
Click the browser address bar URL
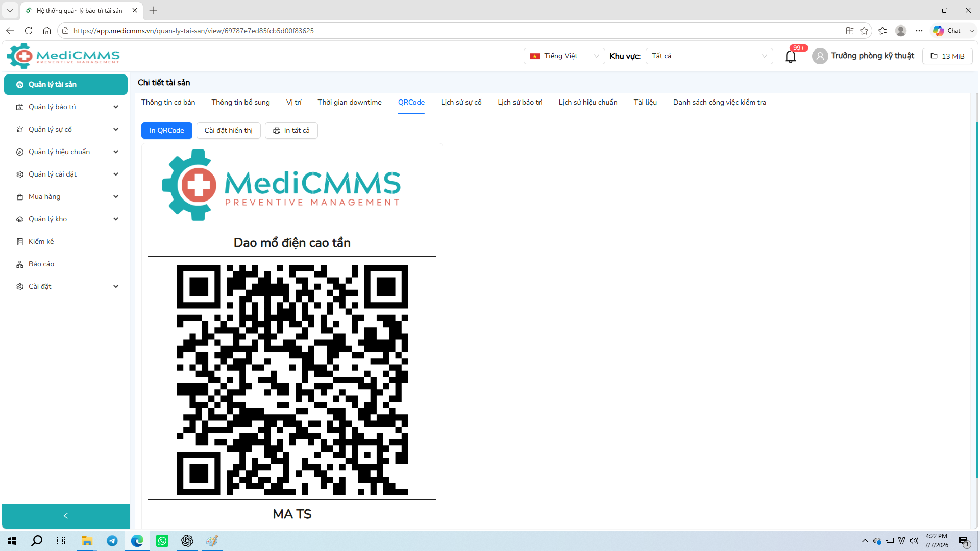[193, 31]
